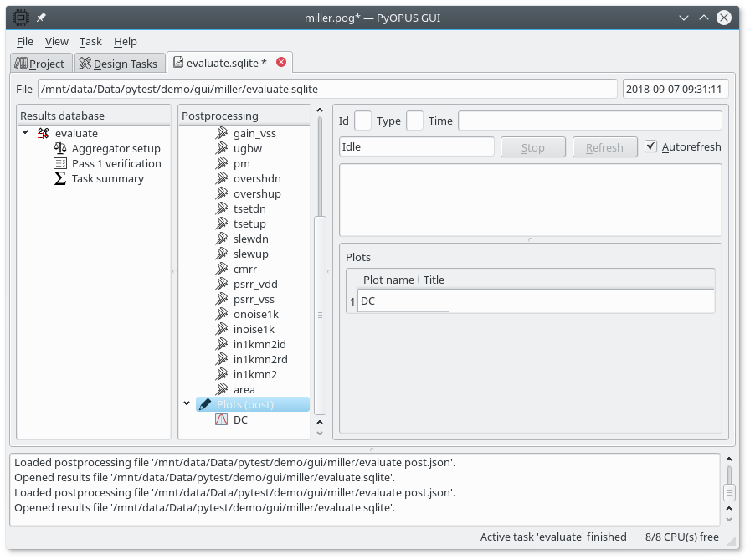Click the pin icon in title bar

(41, 17)
